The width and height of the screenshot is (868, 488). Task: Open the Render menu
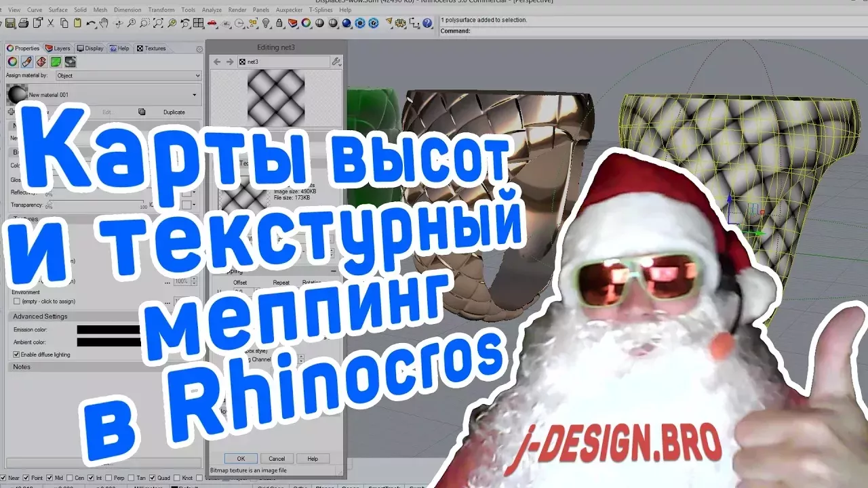click(237, 10)
